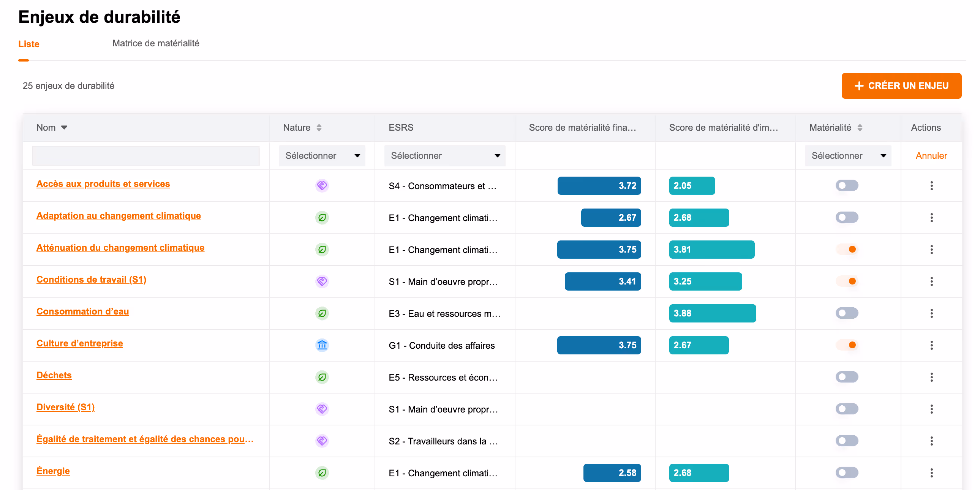Open the ESRS filter Sélectionner dropdown
The height and width of the screenshot is (490, 980).
[x=445, y=156]
